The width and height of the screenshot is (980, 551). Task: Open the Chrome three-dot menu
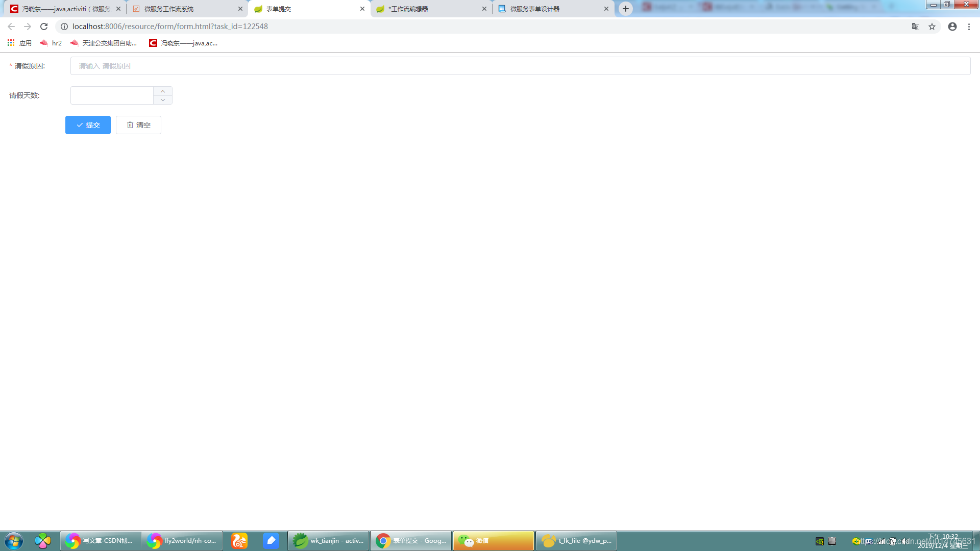coord(969,27)
